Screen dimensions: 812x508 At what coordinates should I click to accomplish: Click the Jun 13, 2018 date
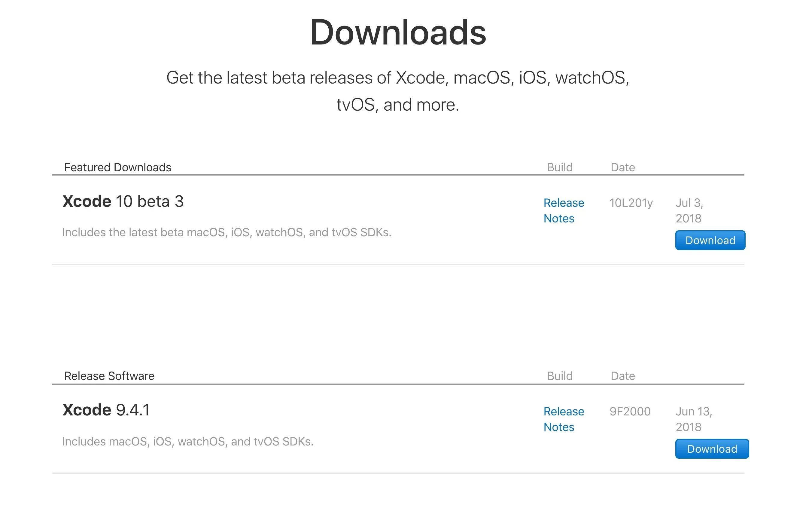(x=694, y=419)
